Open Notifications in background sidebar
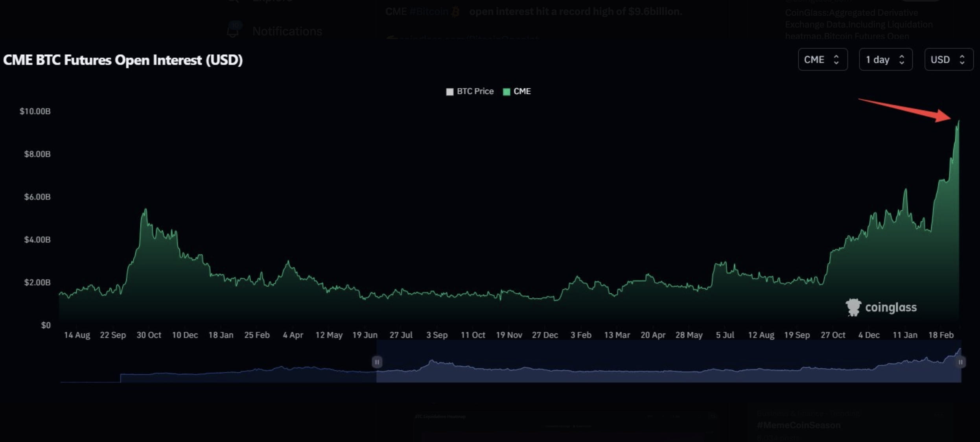The image size is (980, 442). coord(287,31)
